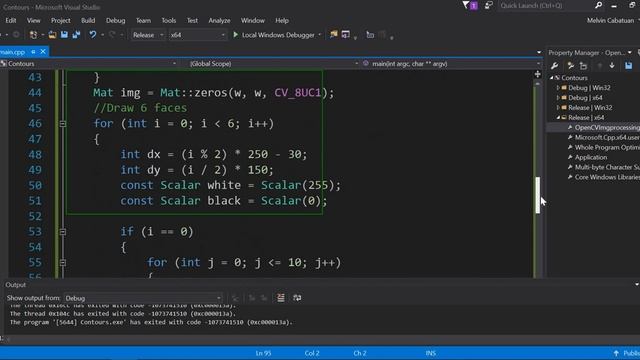Click the feedback person icon
640x360 pixels.
coord(488,5)
